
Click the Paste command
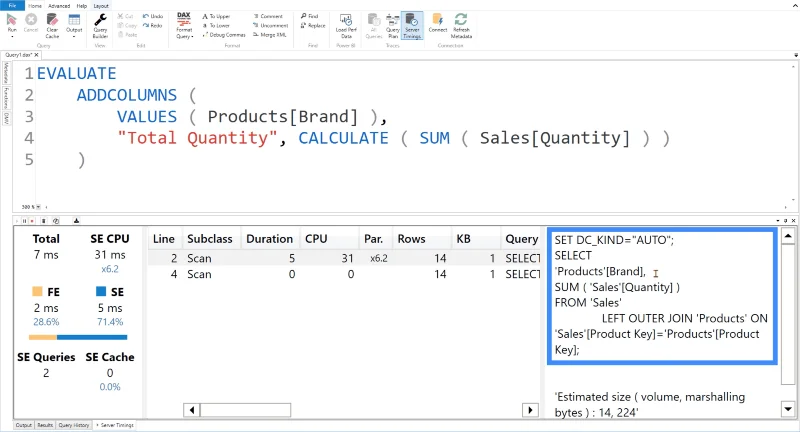point(128,35)
